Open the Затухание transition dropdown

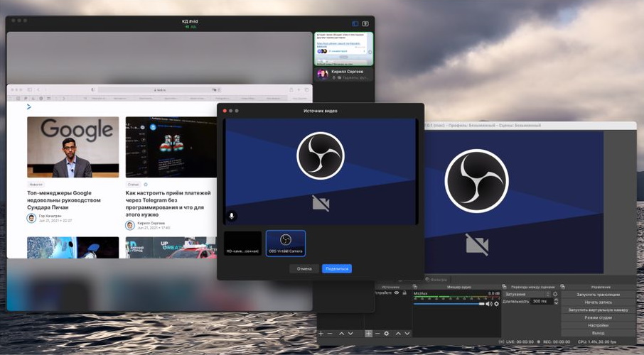(x=527, y=294)
